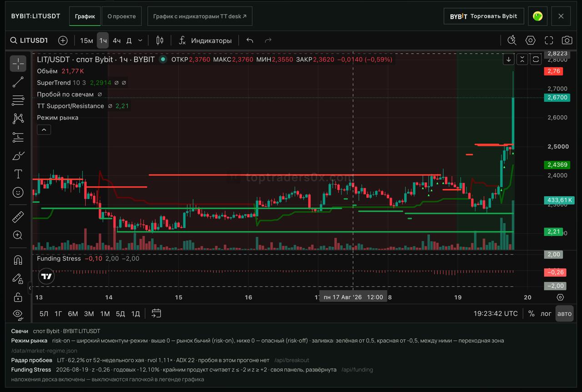
Task: Toggle stay-in-drawing-mode pencil lock
Action: [18, 278]
